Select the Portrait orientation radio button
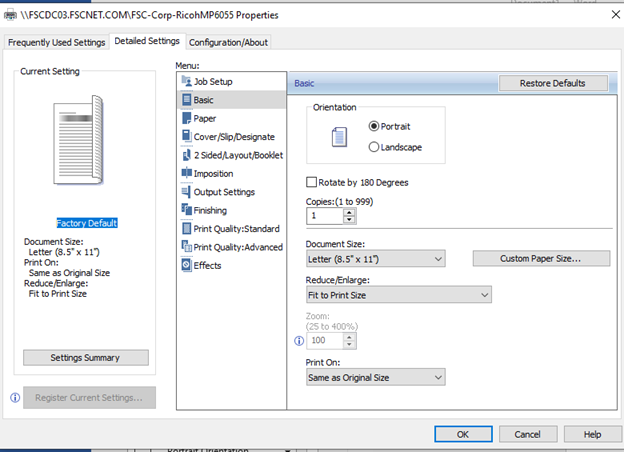 click(375, 127)
